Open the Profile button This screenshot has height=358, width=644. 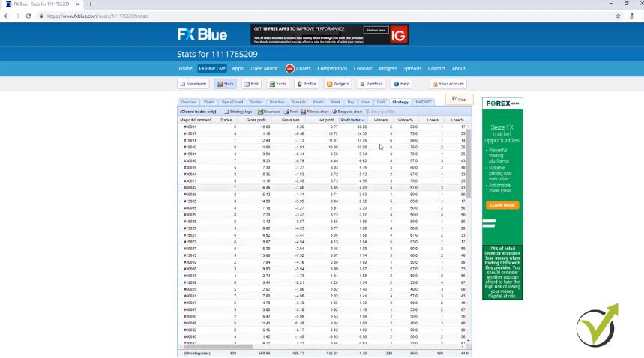point(307,84)
